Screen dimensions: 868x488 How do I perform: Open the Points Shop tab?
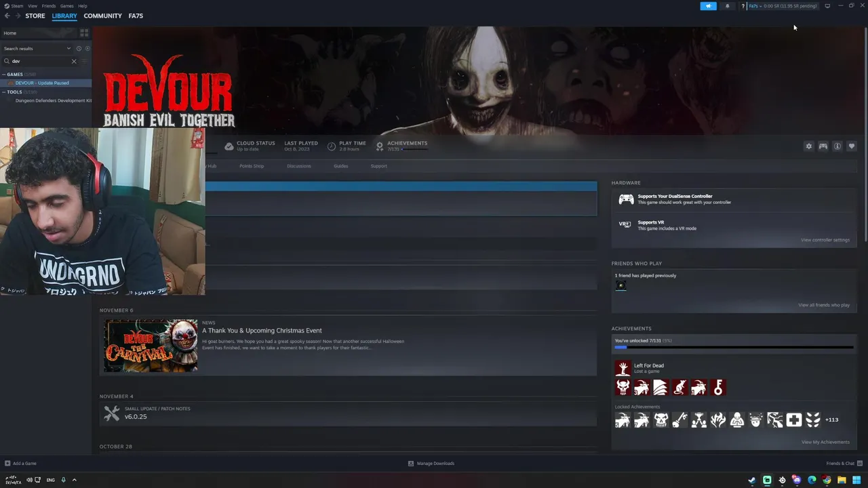coord(252,166)
